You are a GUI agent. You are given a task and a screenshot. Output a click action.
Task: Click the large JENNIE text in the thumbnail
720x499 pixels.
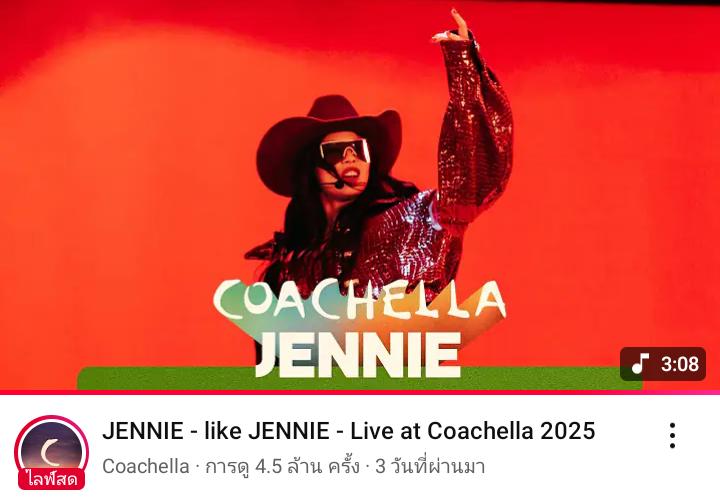pyautogui.click(x=358, y=354)
